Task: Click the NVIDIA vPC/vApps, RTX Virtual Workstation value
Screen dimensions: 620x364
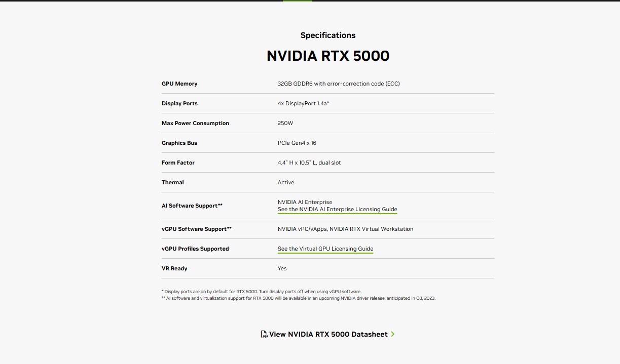Action: [346, 229]
